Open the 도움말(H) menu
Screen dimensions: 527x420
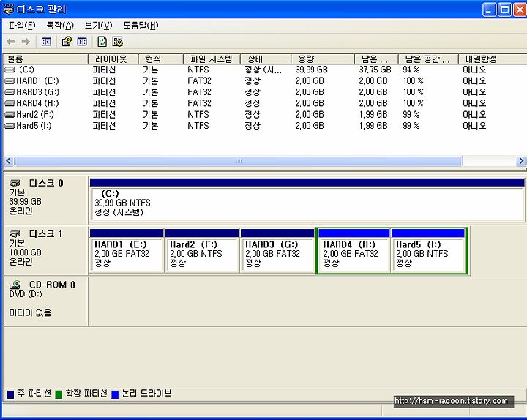141,26
